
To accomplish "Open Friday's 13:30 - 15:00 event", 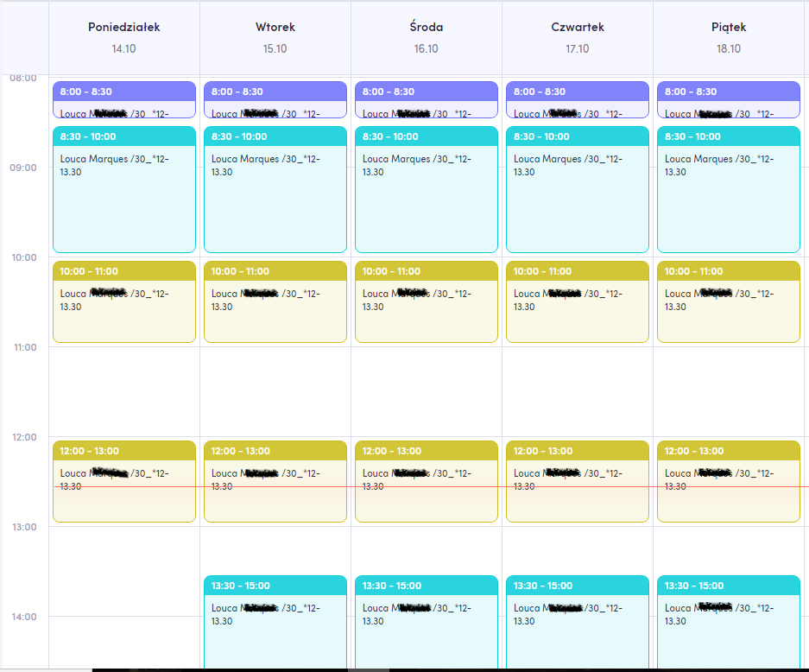I will 729,623.
